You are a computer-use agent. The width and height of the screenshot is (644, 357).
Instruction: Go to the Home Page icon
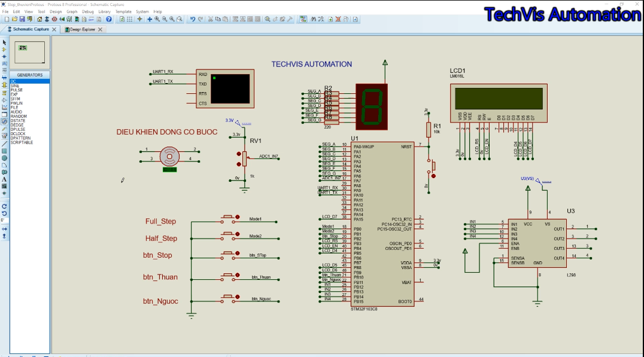click(x=40, y=19)
